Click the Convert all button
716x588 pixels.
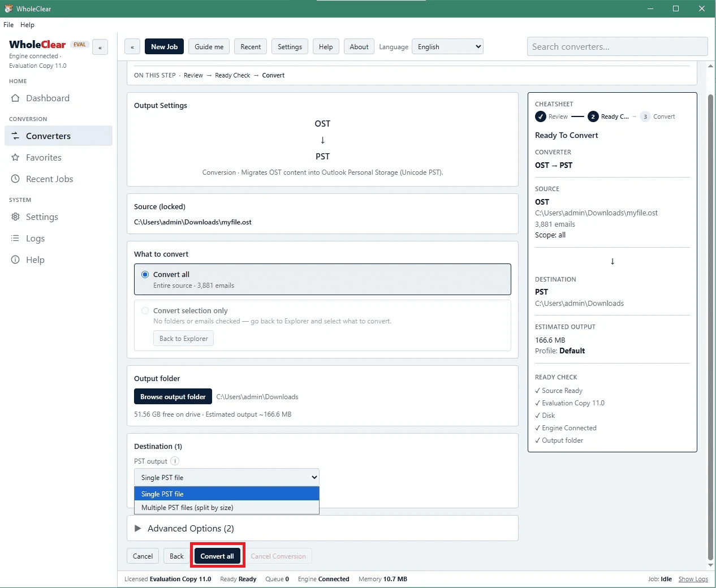[217, 556]
